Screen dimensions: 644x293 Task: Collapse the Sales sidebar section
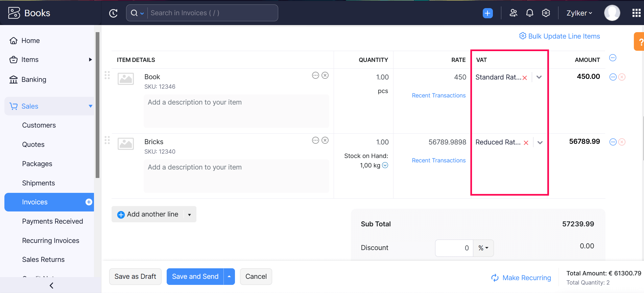pos(90,106)
